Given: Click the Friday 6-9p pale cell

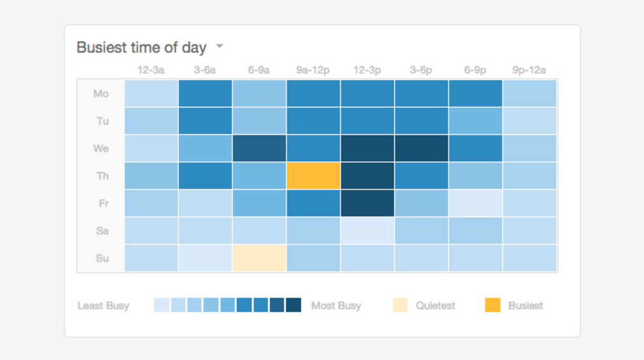Looking at the screenshot, I should [475, 203].
